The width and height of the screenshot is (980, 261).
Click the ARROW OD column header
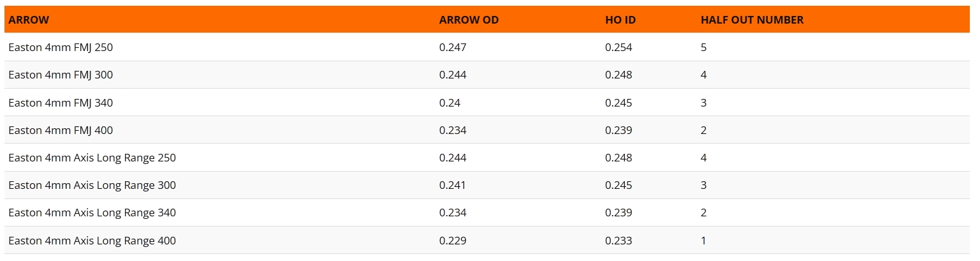point(469,20)
